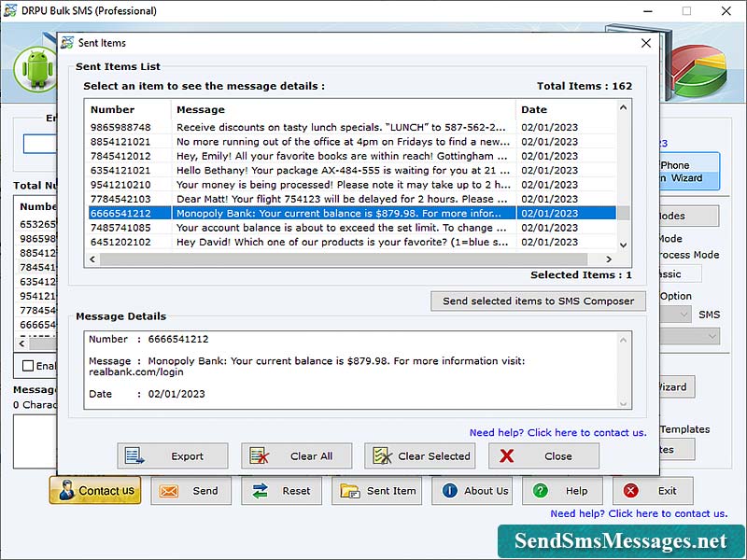The image size is (747, 560).
Task: Click the Send envelope icon
Action: point(169,491)
